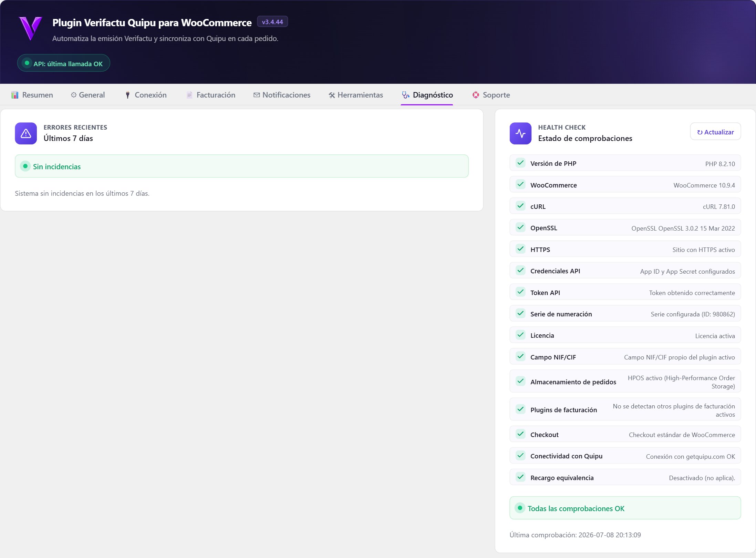Screen dimensions: 756x558
Task: Click the green check for OpenSSL row
Action: pyautogui.click(x=520, y=227)
